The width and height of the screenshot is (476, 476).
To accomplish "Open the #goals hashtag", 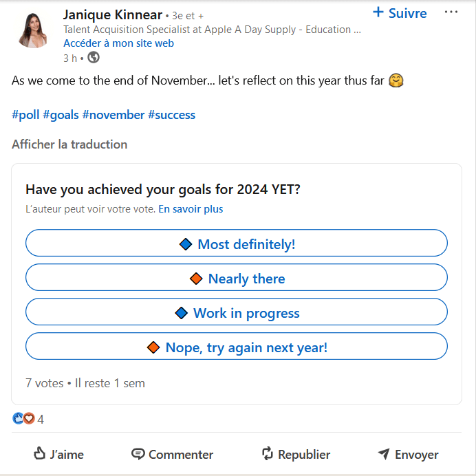I will (x=61, y=115).
